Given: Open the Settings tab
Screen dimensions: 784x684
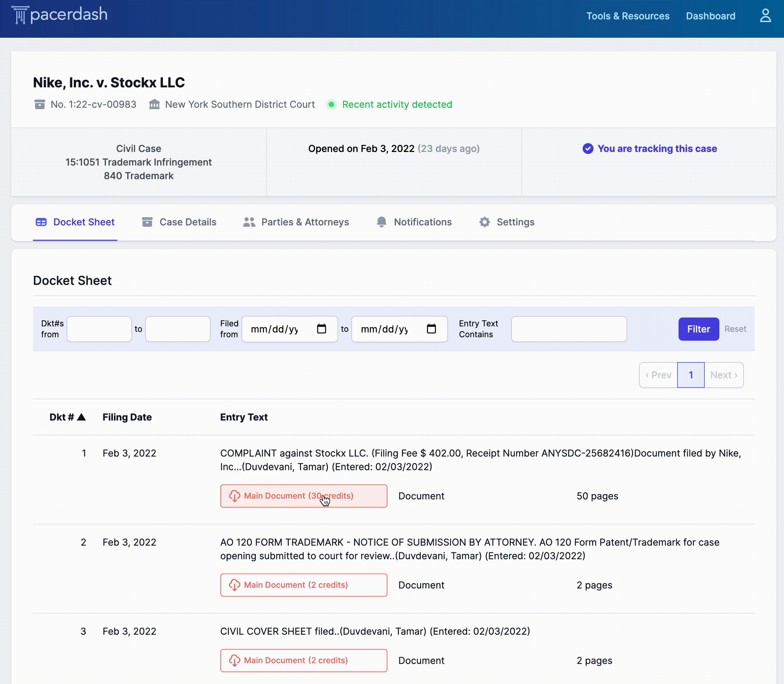Looking at the screenshot, I should pyautogui.click(x=507, y=222).
